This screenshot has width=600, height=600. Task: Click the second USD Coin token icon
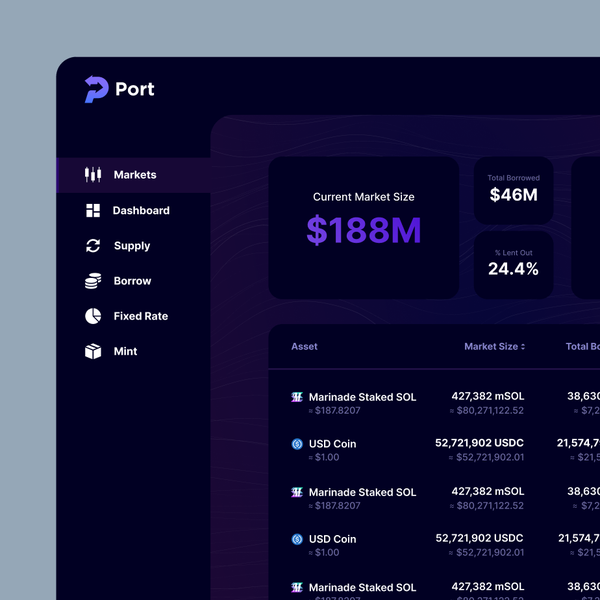click(297, 539)
